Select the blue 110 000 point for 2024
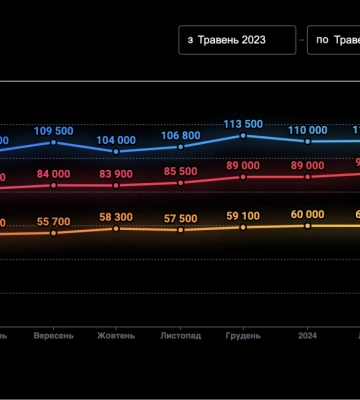The width and height of the screenshot is (360, 400). [x=307, y=141]
